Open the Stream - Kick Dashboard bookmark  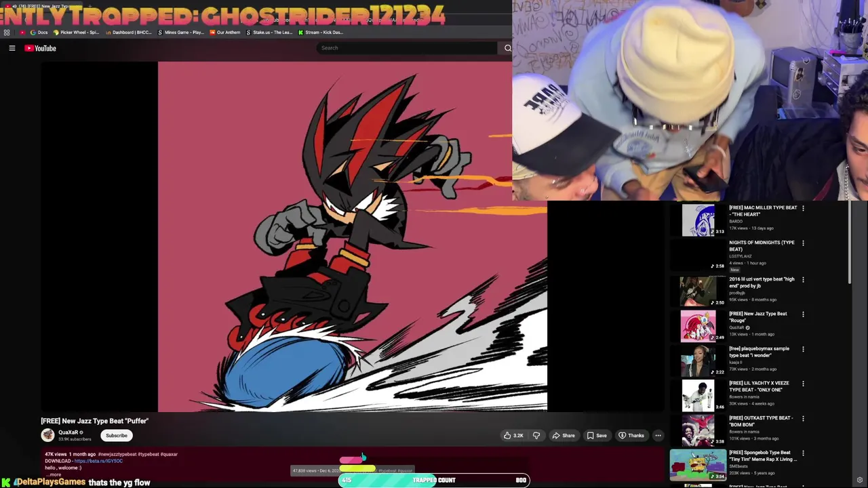[321, 33]
